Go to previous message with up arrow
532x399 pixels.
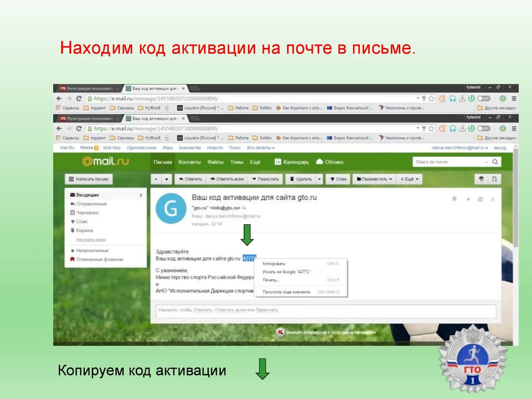point(156,179)
